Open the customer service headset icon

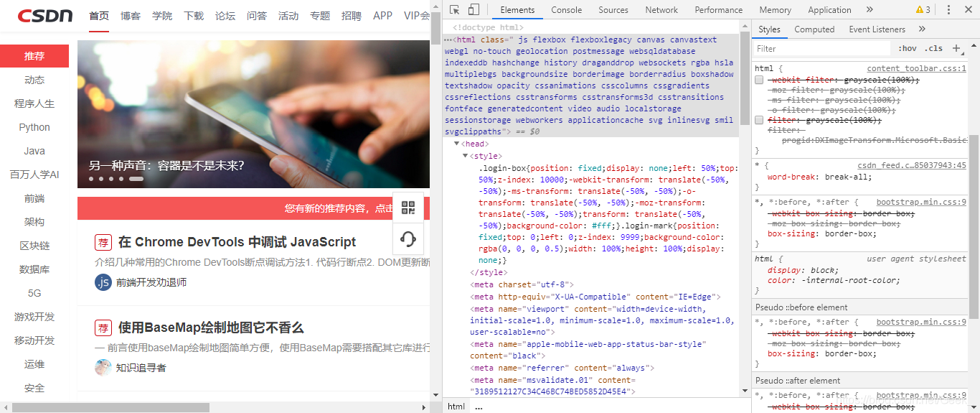[x=408, y=239]
